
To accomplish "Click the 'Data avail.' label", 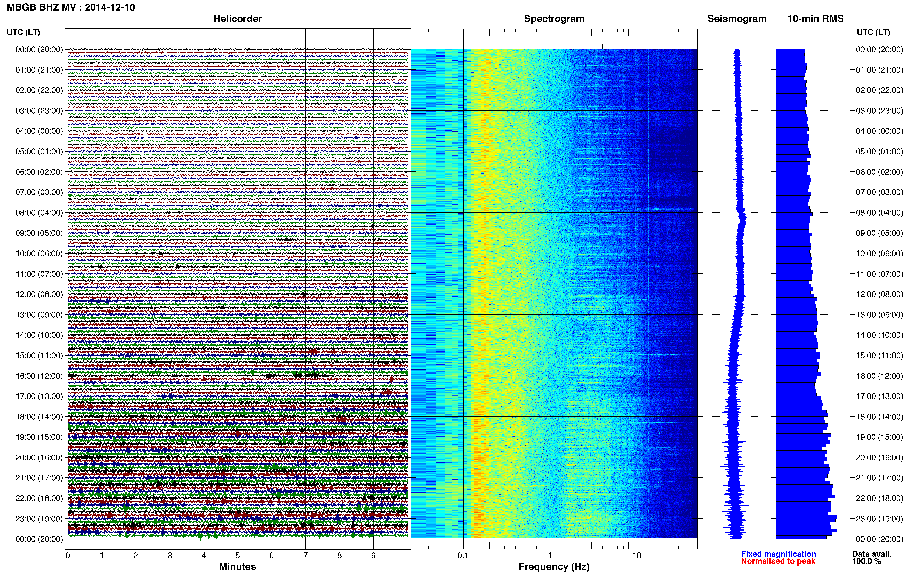I will click(x=872, y=554).
